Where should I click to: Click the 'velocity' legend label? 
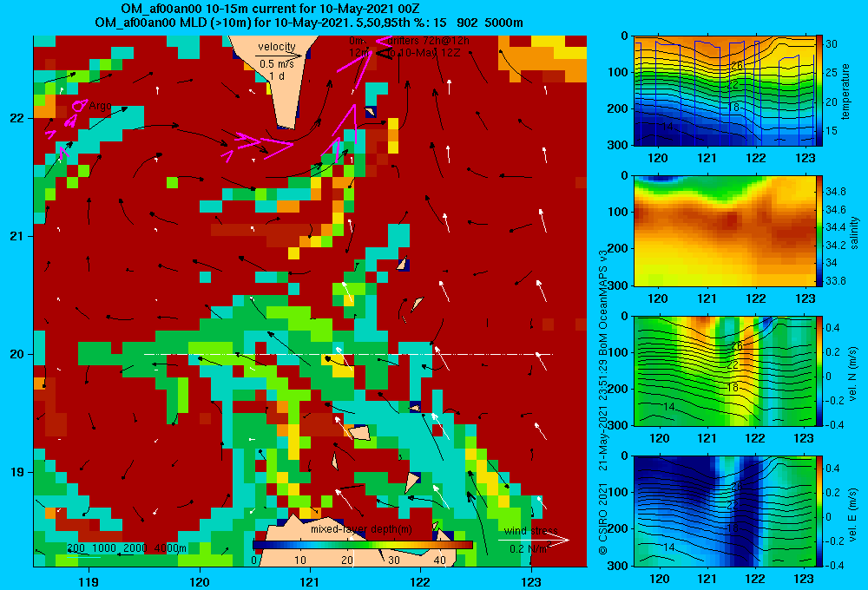coord(276,47)
